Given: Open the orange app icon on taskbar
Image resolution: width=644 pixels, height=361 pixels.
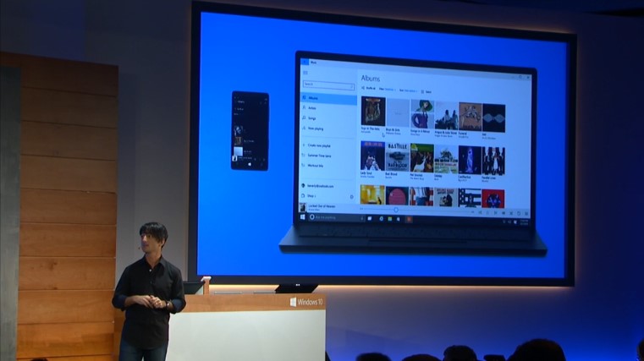Looking at the screenshot, I should point(410,219).
